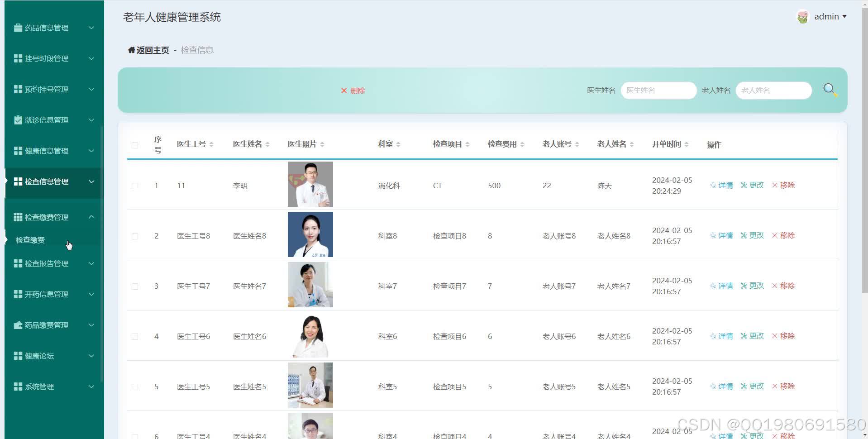Open the search magnifier icon
This screenshot has width=868, height=439.
coord(829,89)
